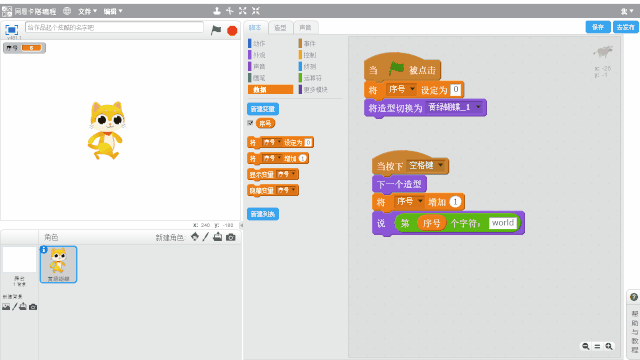Click the blue button right of 保存
This screenshot has width=640, height=360.
(x=625, y=27)
